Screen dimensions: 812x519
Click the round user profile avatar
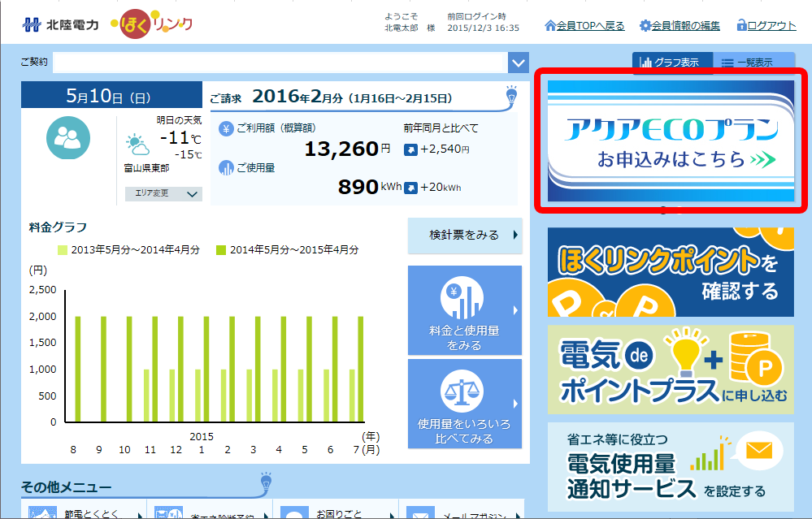67,137
